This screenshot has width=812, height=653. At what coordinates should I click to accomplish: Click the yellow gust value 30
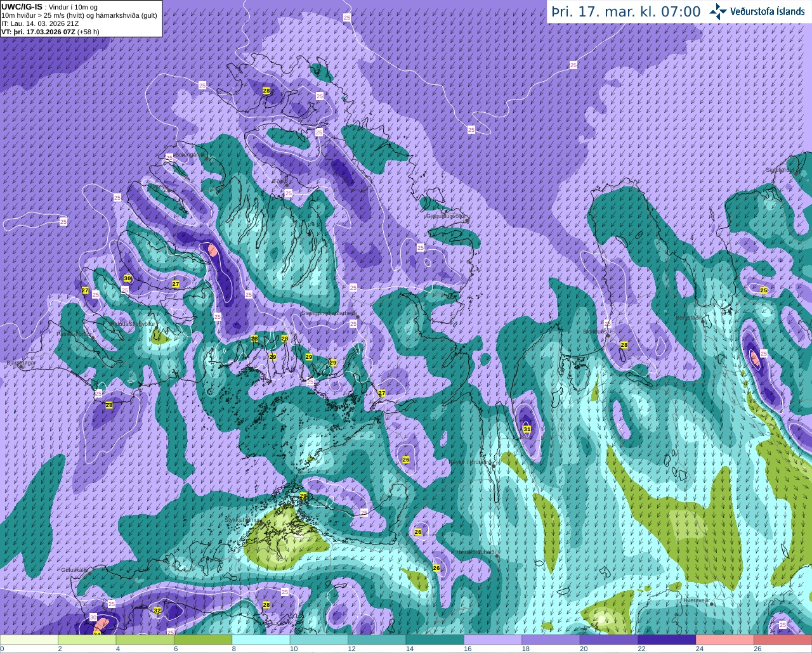(x=128, y=278)
